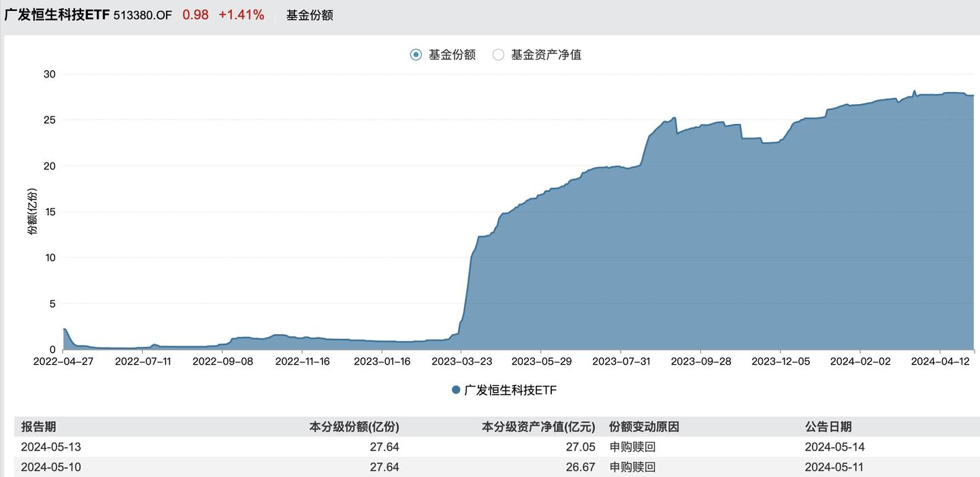Select the 基金份额 legend dot icon
The width and height of the screenshot is (980, 477).
414,54
